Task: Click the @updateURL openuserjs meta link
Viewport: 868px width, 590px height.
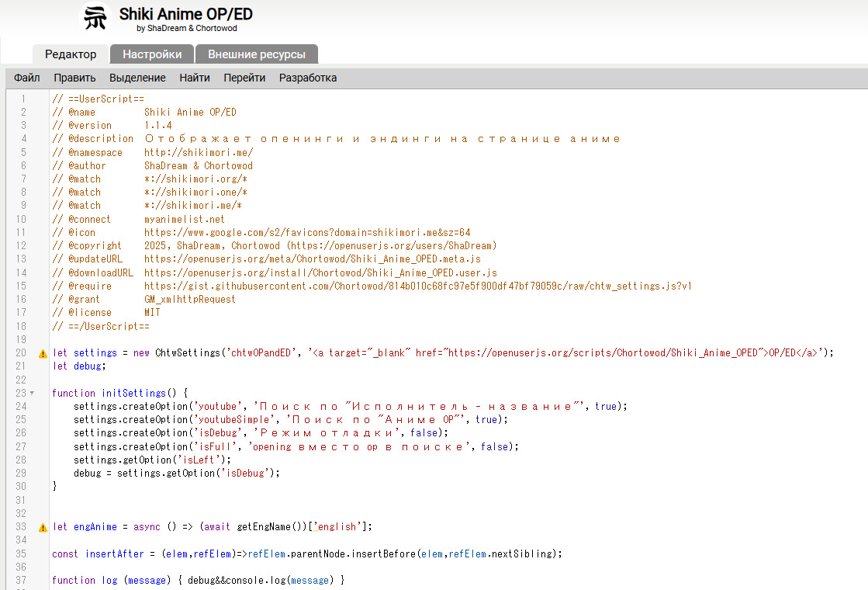Action: (x=312, y=259)
